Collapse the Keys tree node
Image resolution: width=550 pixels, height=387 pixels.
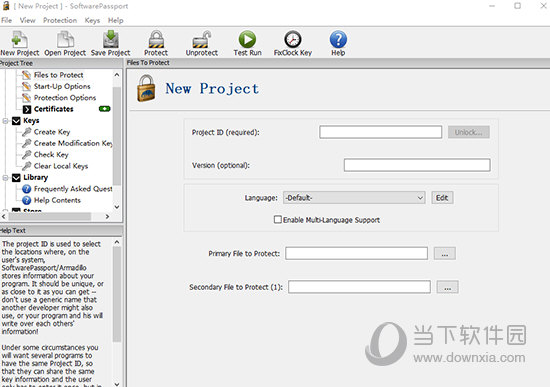coord(5,121)
